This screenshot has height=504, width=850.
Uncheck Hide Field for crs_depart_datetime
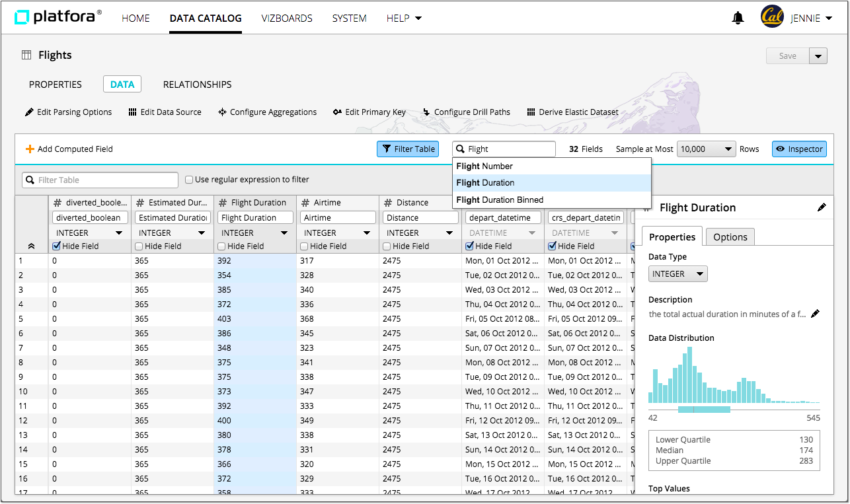[x=552, y=246]
